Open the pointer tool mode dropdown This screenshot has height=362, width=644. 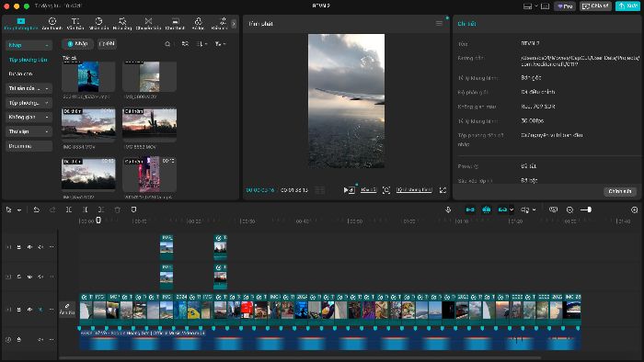pos(19,209)
